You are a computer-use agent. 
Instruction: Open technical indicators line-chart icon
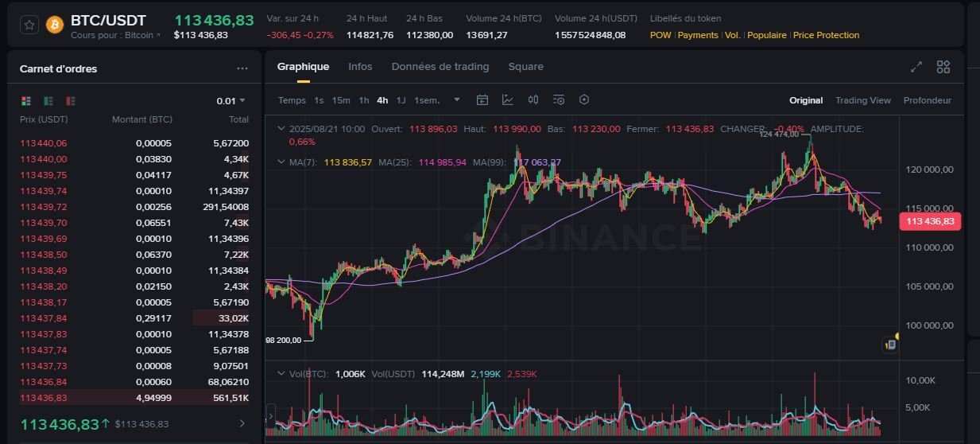[508, 100]
